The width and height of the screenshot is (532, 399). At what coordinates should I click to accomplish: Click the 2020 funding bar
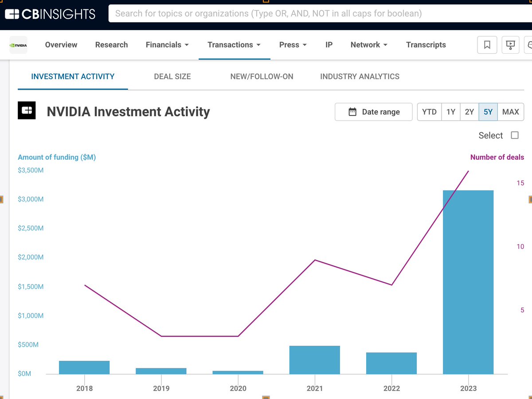(x=238, y=372)
